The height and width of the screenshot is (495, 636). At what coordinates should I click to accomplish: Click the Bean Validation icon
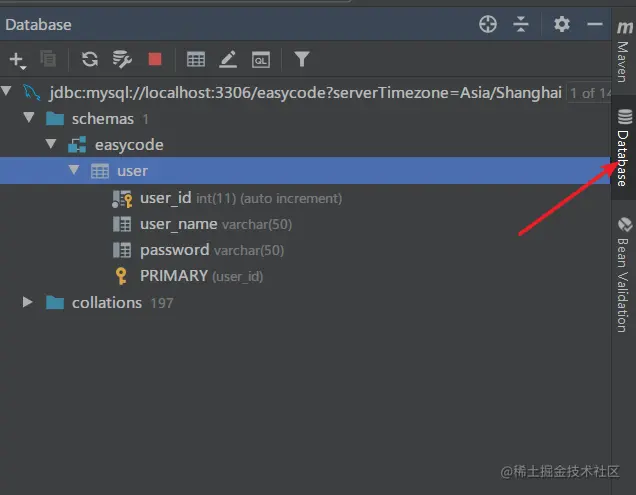625,224
